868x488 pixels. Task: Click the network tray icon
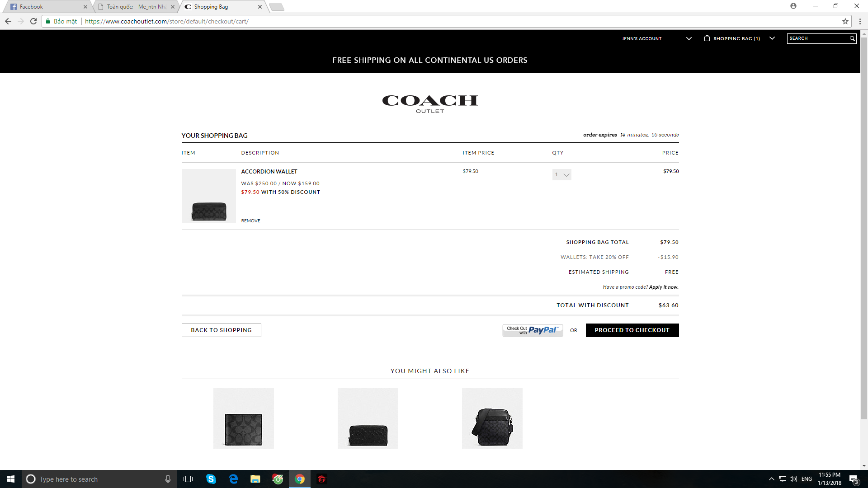pyautogui.click(x=783, y=479)
